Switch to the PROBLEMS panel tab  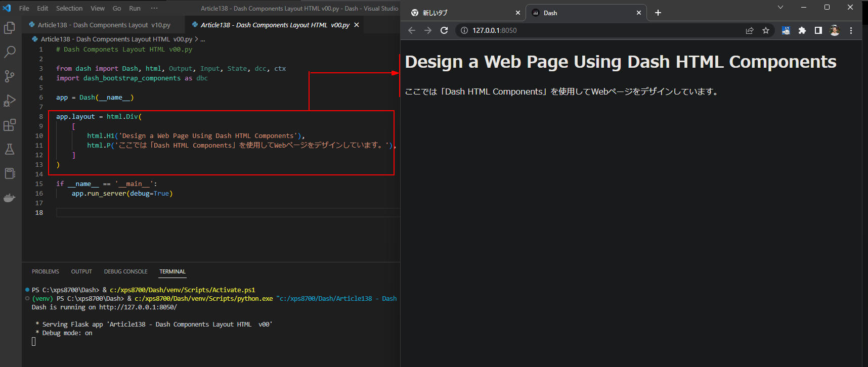point(46,271)
